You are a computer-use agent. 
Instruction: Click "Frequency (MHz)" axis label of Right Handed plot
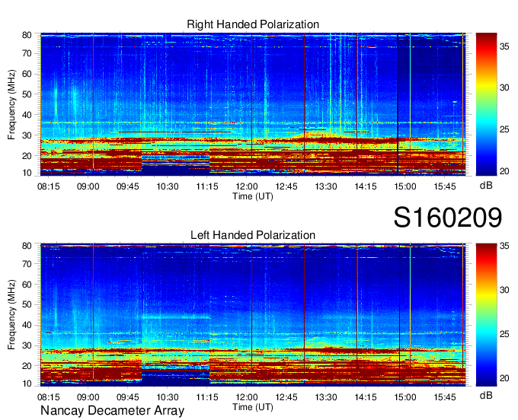11,104
